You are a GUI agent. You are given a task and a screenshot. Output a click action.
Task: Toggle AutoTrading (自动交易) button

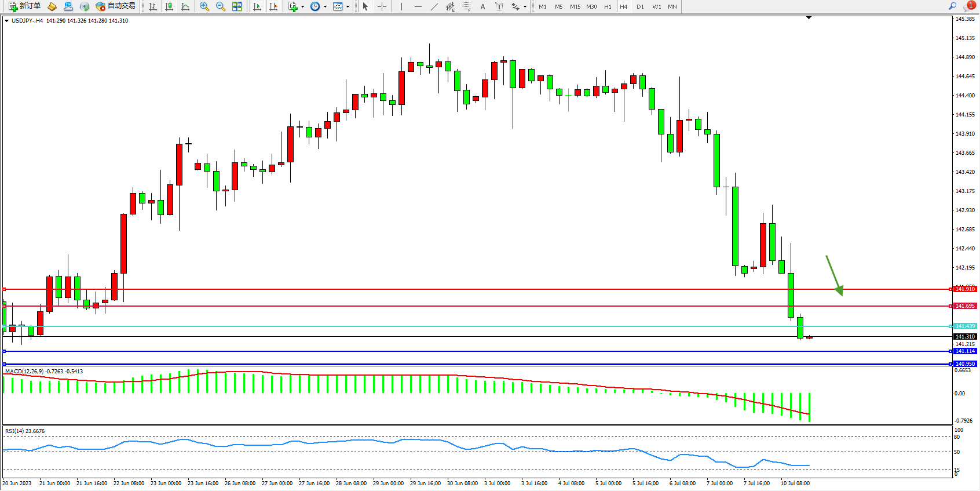[116, 6]
